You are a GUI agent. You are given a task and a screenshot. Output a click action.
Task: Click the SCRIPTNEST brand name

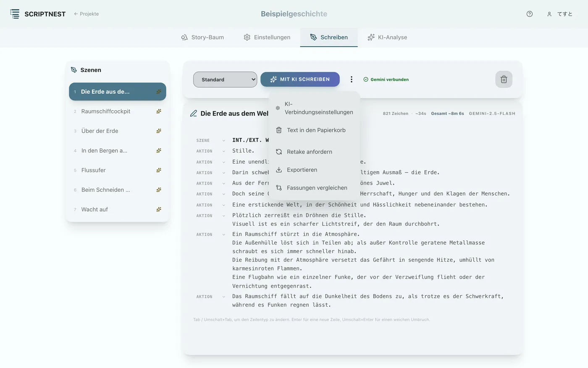pos(45,14)
